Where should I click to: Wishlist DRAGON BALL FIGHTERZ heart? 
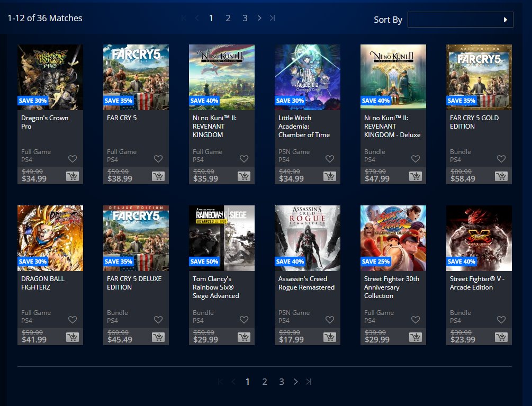point(73,320)
